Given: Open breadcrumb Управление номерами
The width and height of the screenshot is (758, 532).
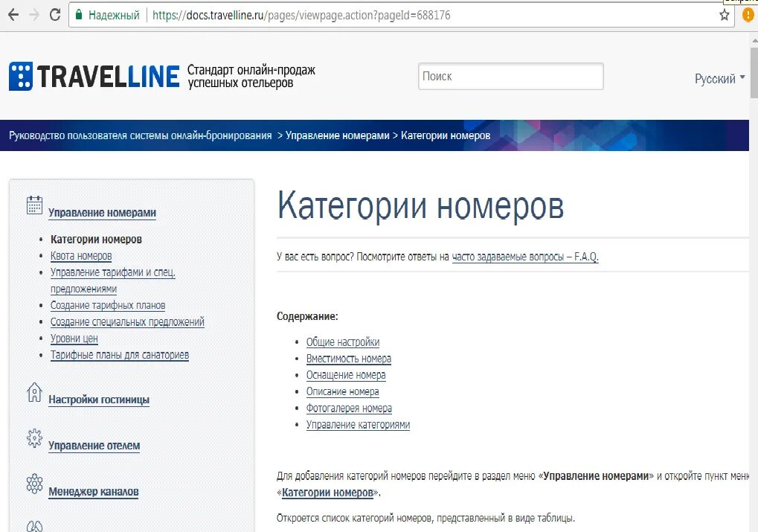Looking at the screenshot, I should pos(338,135).
